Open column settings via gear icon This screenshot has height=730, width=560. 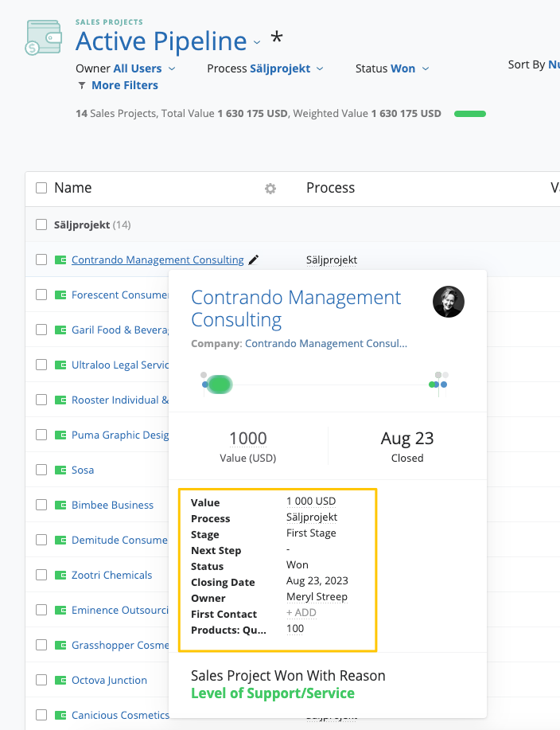[270, 189]
